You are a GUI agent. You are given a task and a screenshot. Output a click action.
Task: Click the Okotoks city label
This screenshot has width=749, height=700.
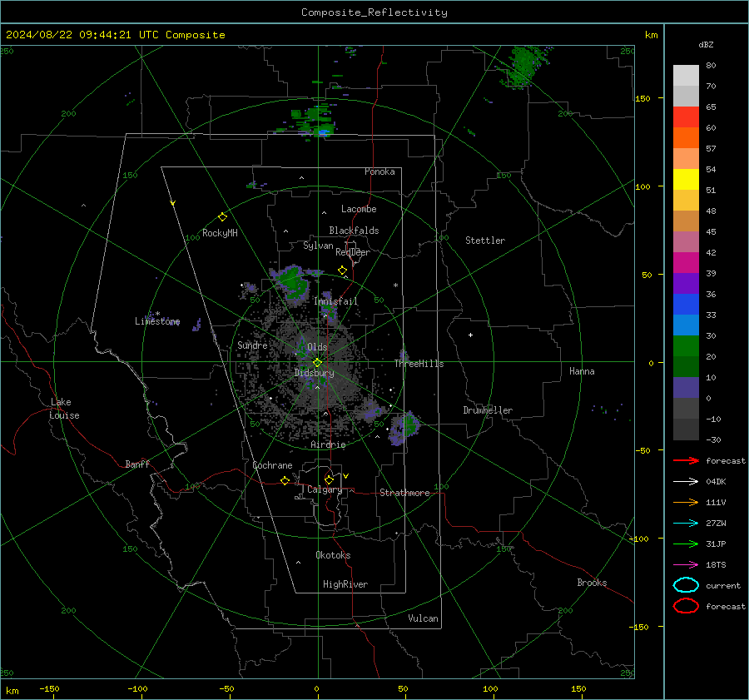(x=333, y=555)
